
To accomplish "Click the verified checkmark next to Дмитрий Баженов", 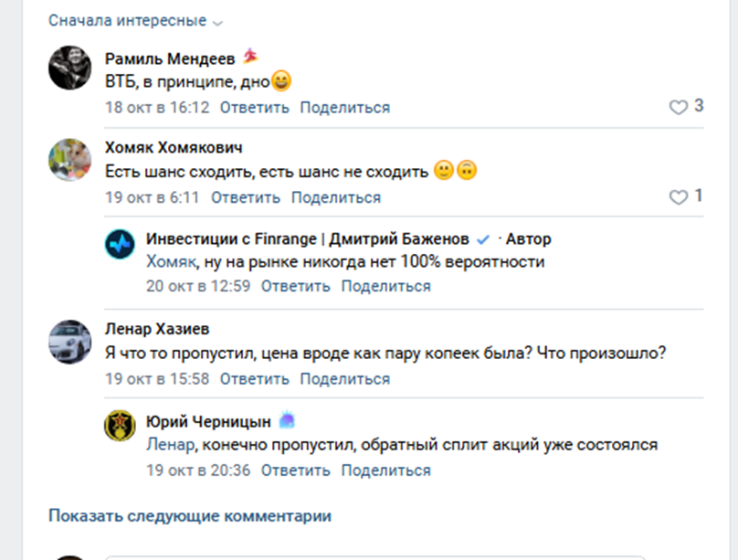I will coord(484,238).
